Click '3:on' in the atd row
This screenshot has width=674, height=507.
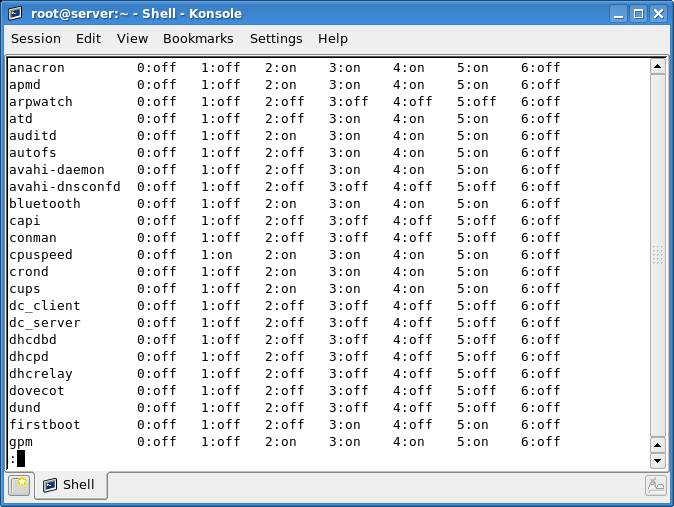pyautogui.click(x=345, y=119)
